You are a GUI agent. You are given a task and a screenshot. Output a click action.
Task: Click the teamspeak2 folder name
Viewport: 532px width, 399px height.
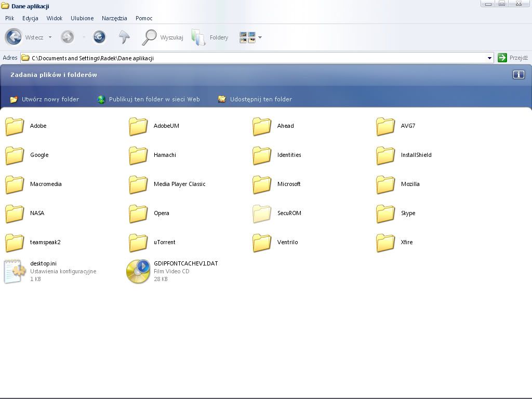pyautogui.click(x=45, y=242)
